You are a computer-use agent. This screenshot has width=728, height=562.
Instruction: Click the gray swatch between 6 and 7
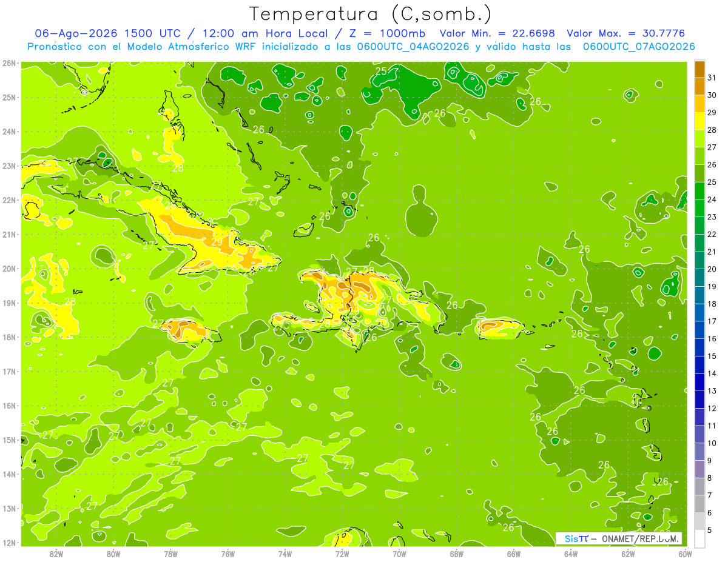[x=699, y=504]
